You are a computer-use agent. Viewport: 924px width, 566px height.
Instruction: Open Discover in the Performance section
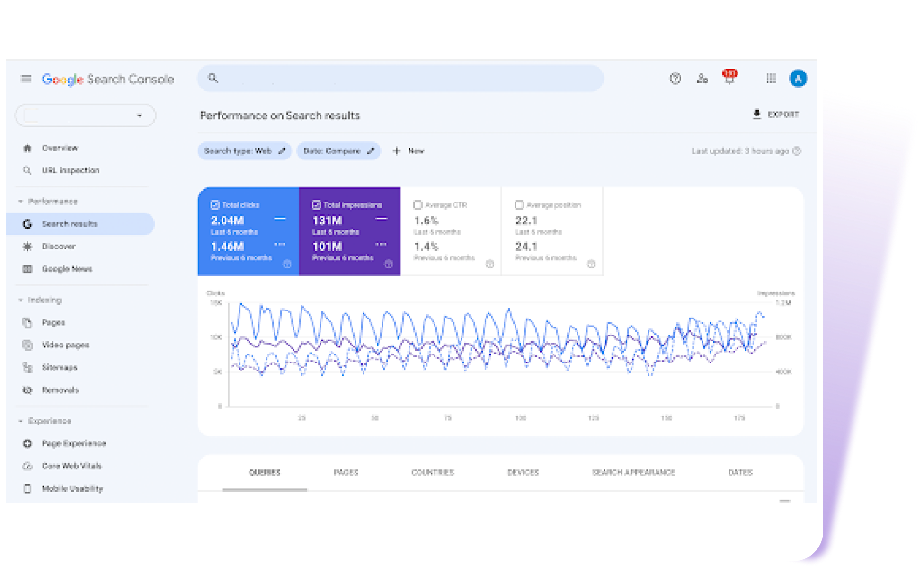pos(58,246)
